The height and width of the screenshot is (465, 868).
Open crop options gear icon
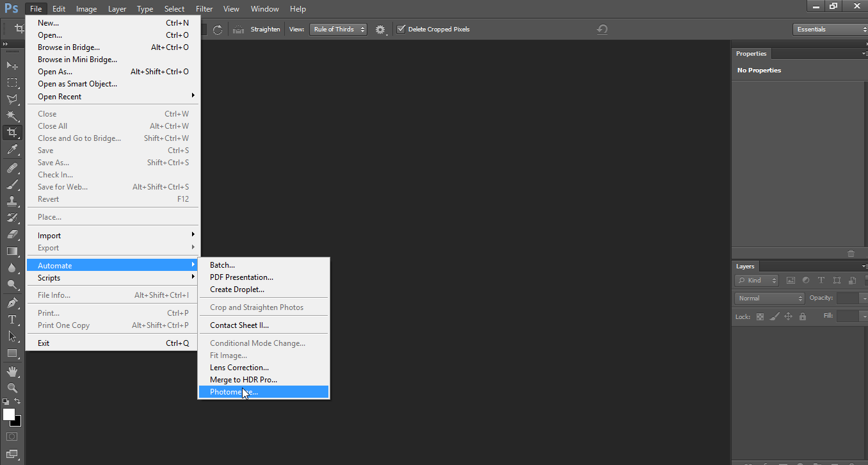pos(381,29)
